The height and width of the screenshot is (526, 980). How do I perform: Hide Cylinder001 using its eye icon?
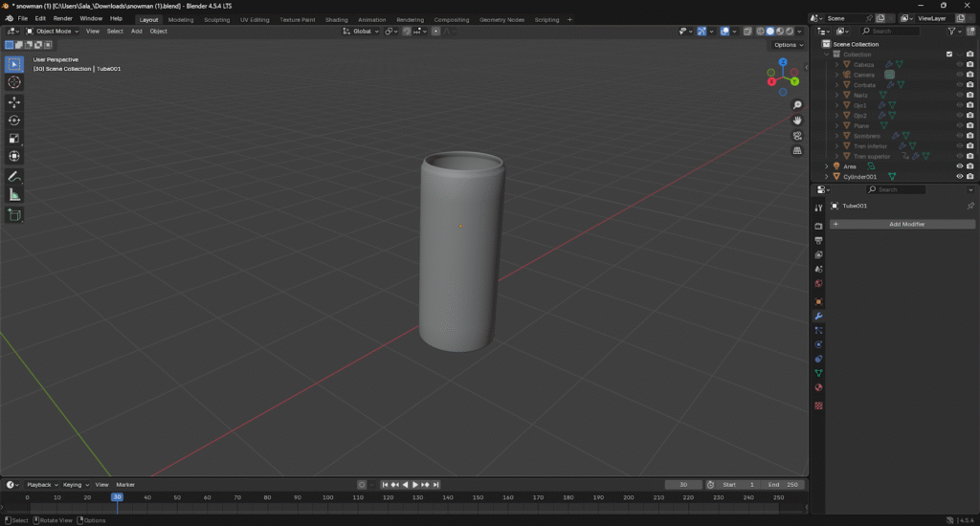[x=959, y=177]
